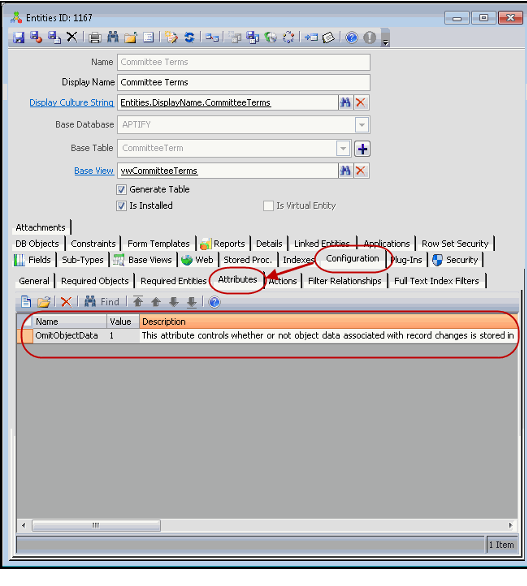
Task: Click the binoculars find icon in main toolbar
Action: pyautogui.click(x=113, y=37)
